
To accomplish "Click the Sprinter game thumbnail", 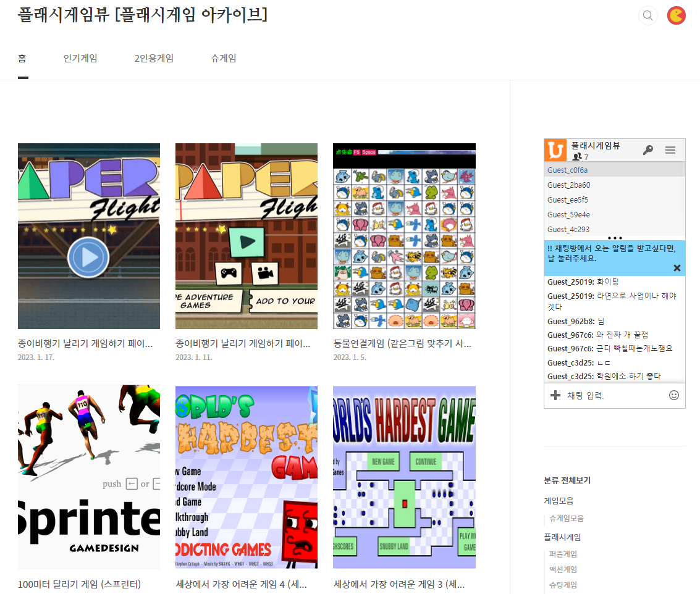I will click(x=89, y=477).
